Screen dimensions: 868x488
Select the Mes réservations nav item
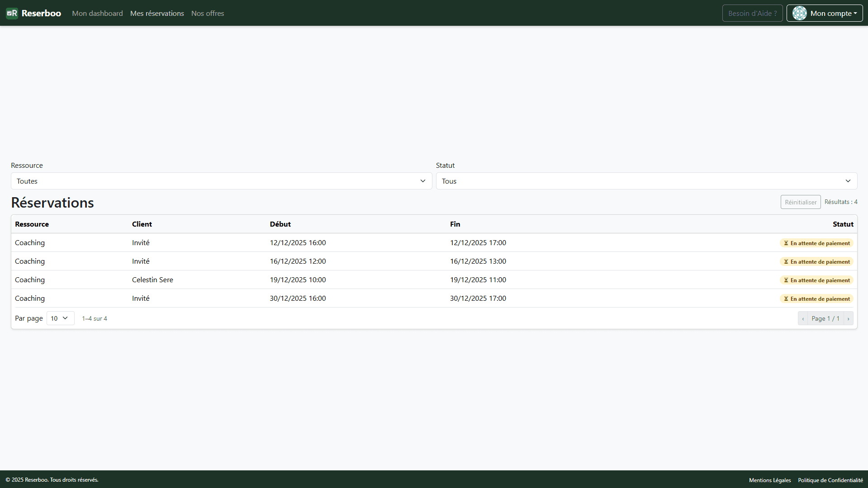(157, 14)
